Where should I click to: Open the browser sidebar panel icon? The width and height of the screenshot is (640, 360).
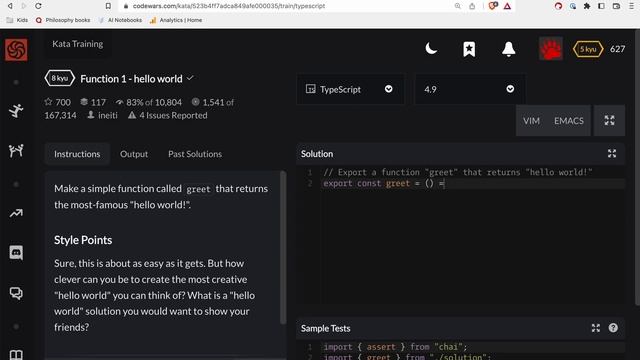pyautogui.click(x=601, y=6)
